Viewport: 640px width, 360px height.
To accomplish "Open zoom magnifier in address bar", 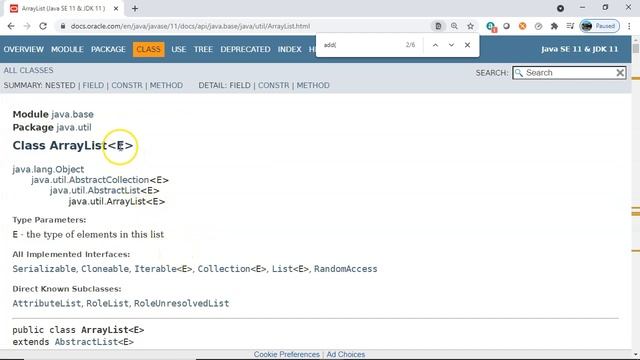I will tap(454, 26).
